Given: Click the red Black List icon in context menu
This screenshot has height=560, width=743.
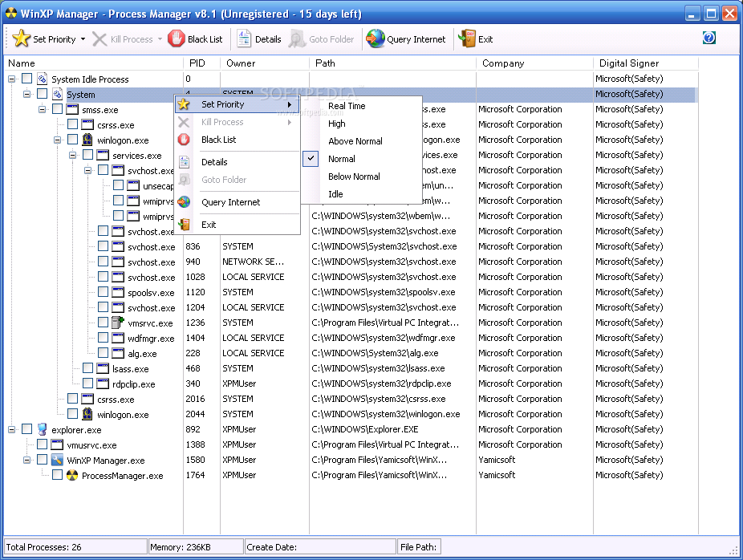Looking at the screenshot, I should point(184,140).
